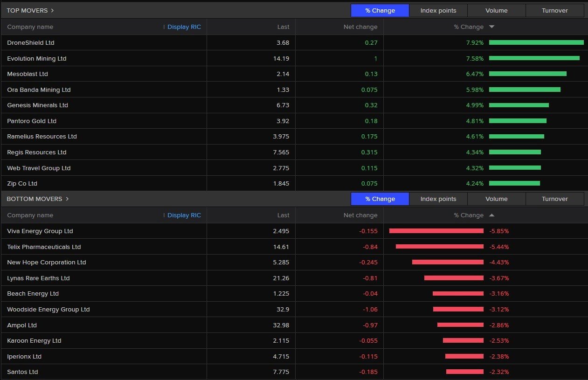Viewport: 588px width, 380px height.
Task: Click the RIC icon in bottom movers header
Action: click(164, 215)
